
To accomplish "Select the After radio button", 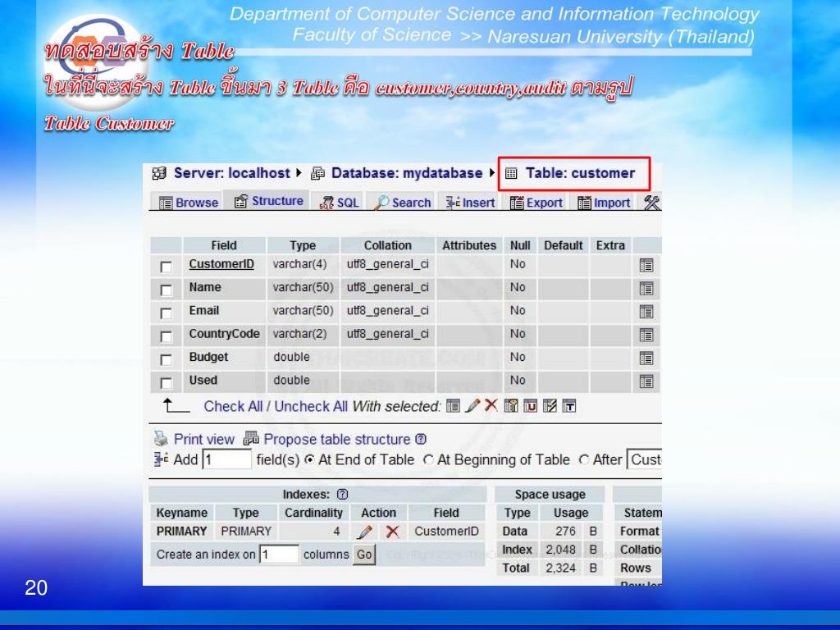I will (584, 459).
